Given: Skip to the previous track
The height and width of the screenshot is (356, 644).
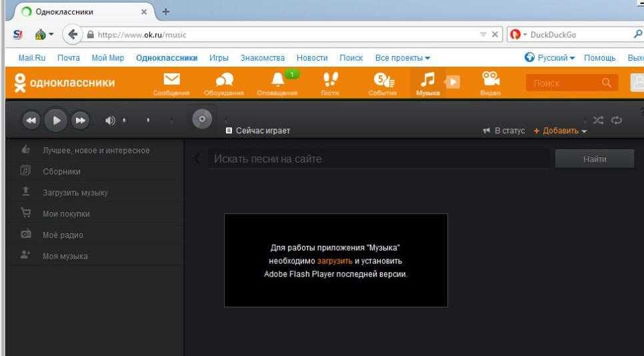Looking at the screenshot, I should 31,120.
